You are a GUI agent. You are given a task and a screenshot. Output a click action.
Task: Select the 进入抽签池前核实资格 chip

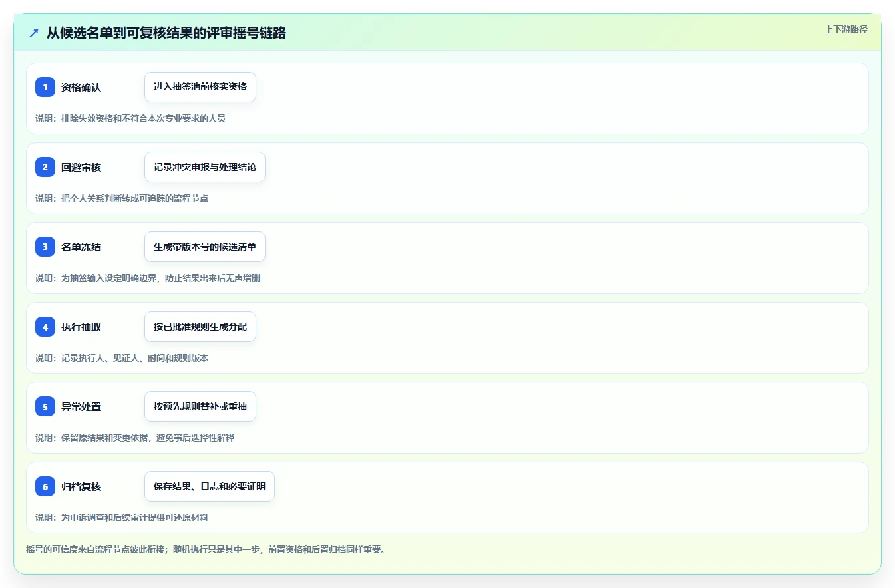pyautogui.click(x=200, y=87)
